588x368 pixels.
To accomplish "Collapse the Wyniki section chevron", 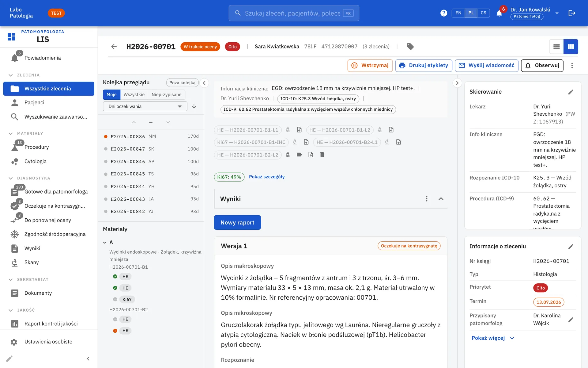I will tap(441, 199).
